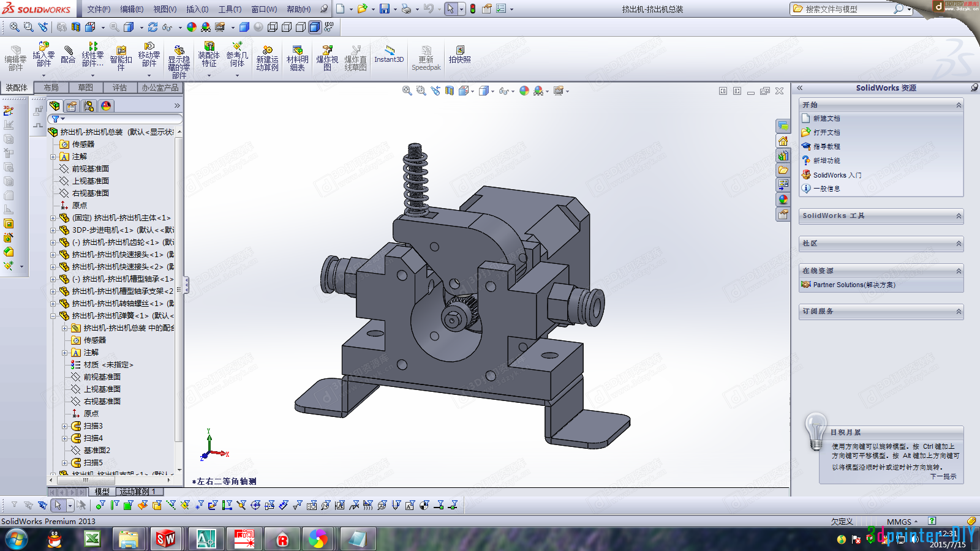
Task: Expand the SolidWorks 工具 section
Action: 959,216
